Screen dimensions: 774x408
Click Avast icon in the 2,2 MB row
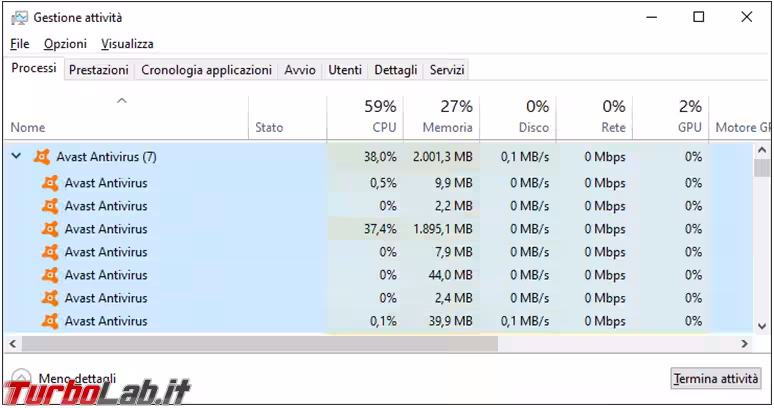click(50, 206)
